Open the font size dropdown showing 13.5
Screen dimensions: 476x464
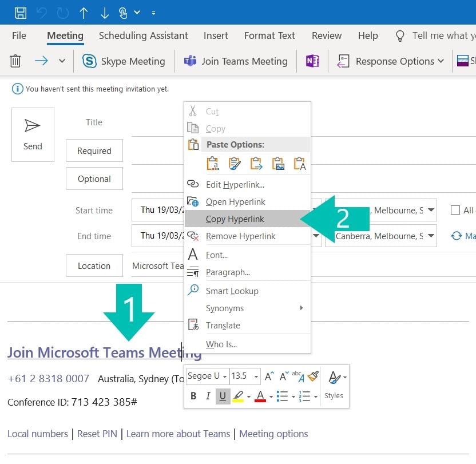click(x=245, y=376)
